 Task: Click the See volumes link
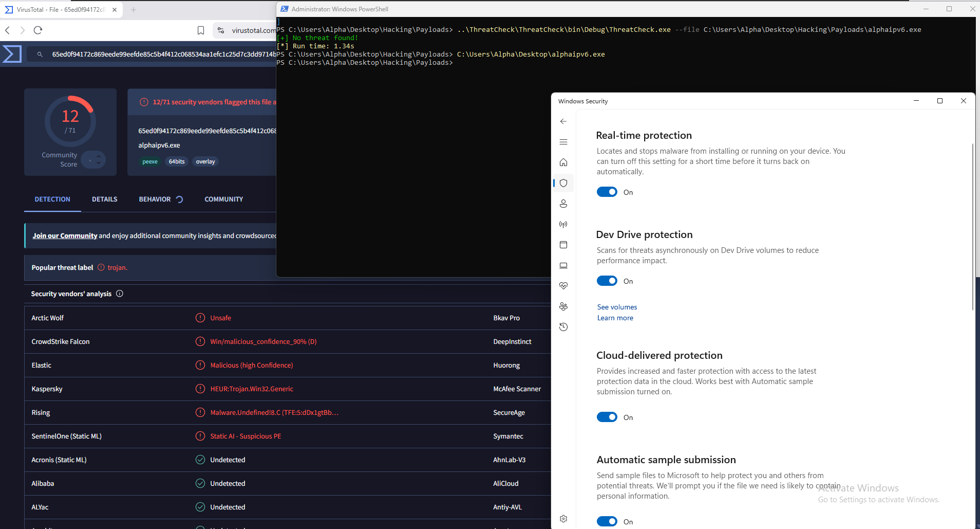(x=617, y=307)
